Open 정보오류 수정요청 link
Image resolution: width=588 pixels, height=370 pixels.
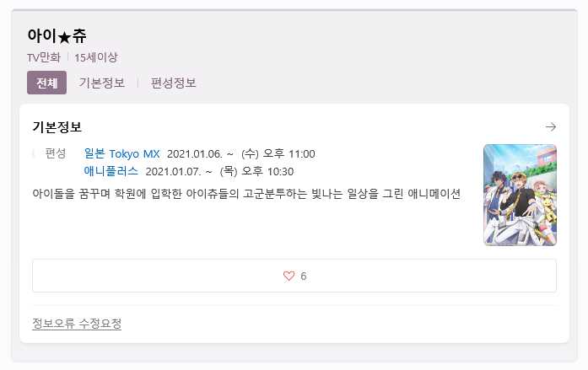77,323
